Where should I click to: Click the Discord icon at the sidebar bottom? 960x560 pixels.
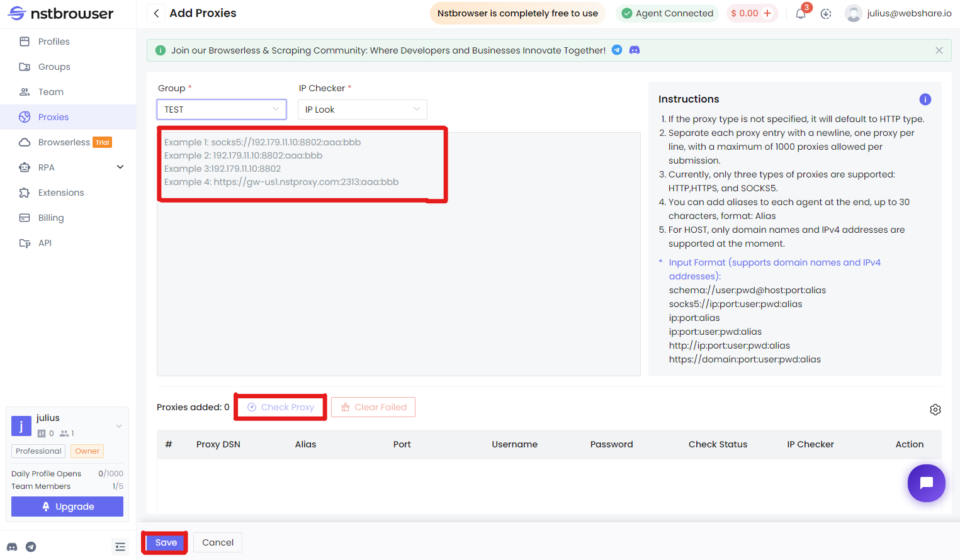click(12, 547)
